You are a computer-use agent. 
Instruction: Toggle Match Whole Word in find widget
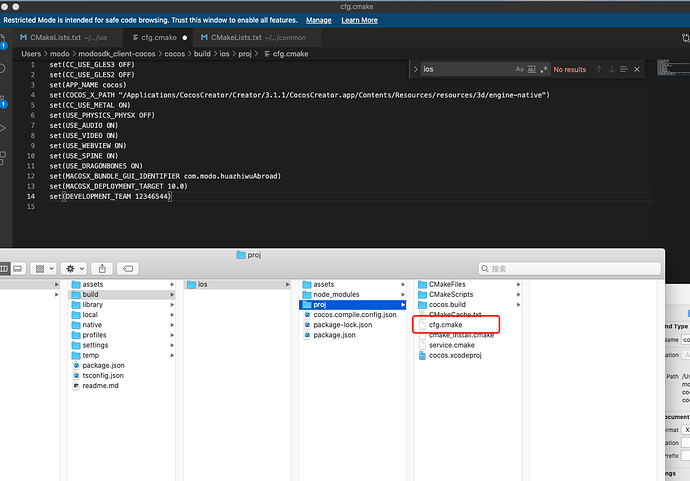click(x=532, y=69)
